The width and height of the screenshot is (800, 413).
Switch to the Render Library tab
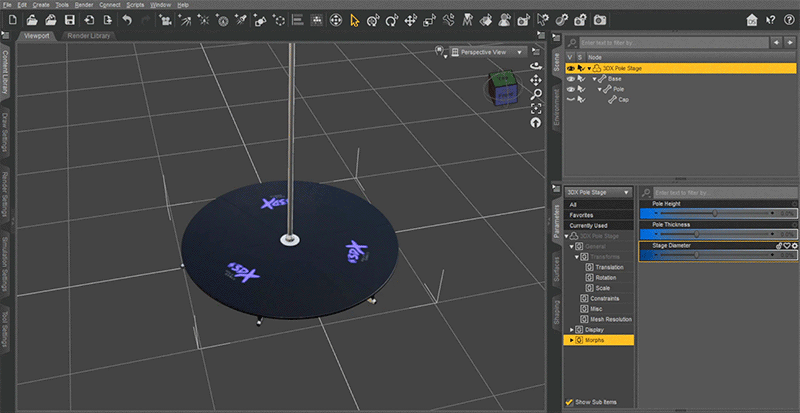click(x=89, y=36)
